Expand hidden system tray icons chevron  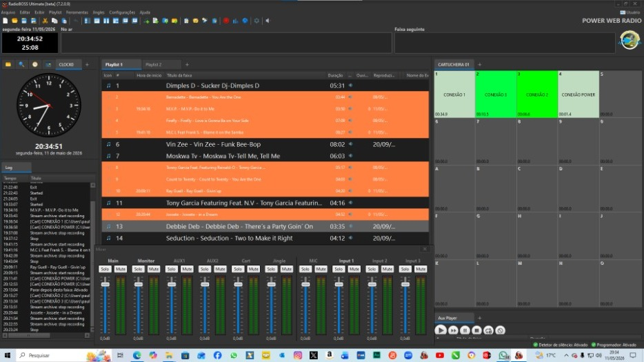566,355
